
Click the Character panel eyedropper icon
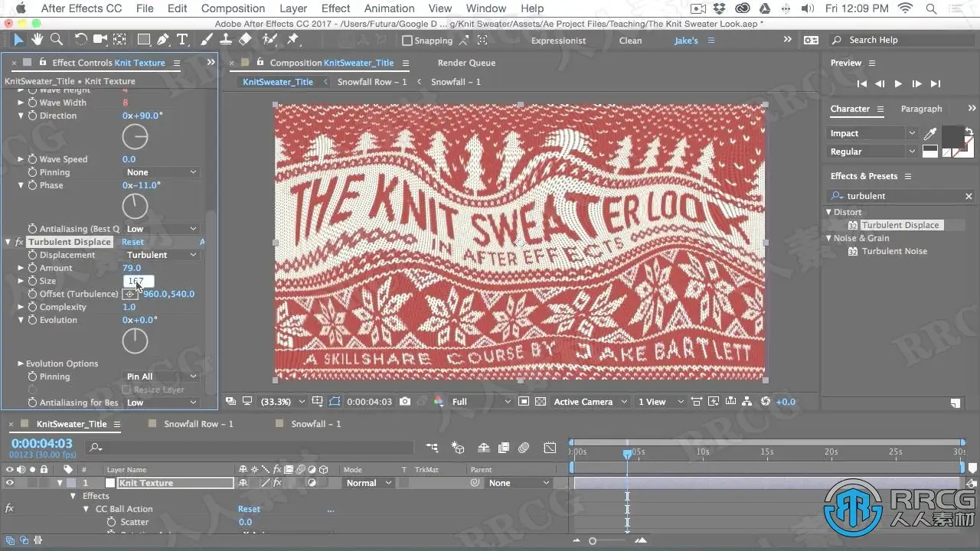click(930, 134)
